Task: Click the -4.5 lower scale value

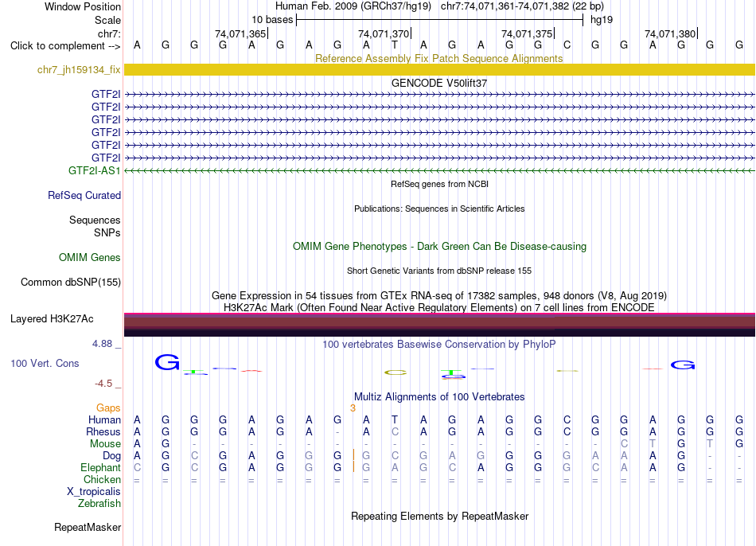Action: click(x=103, y=384)
